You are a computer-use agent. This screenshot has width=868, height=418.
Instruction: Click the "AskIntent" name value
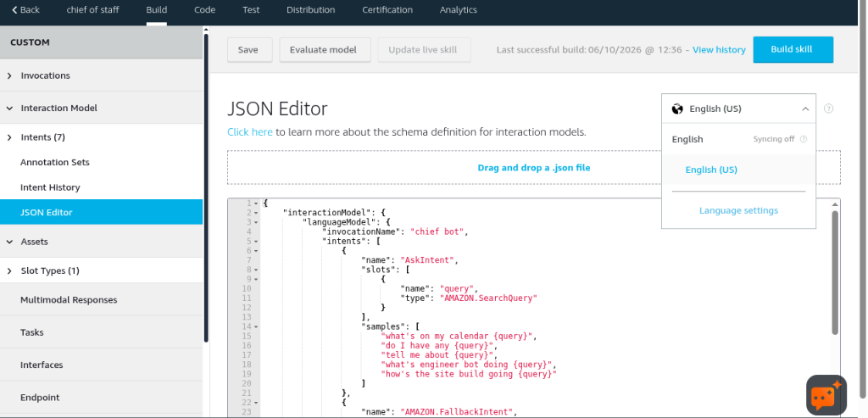point(429,260)
